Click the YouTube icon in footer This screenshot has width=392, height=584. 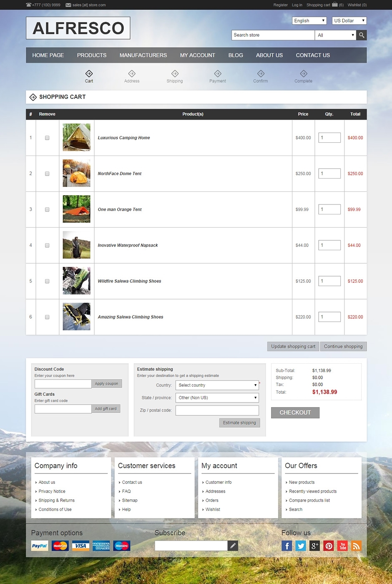[343, 546]
